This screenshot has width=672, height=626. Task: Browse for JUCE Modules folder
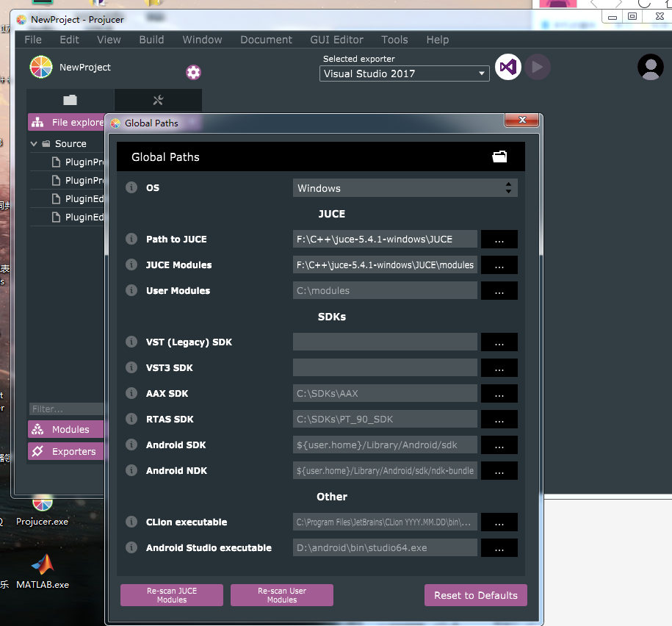(499, 265)
